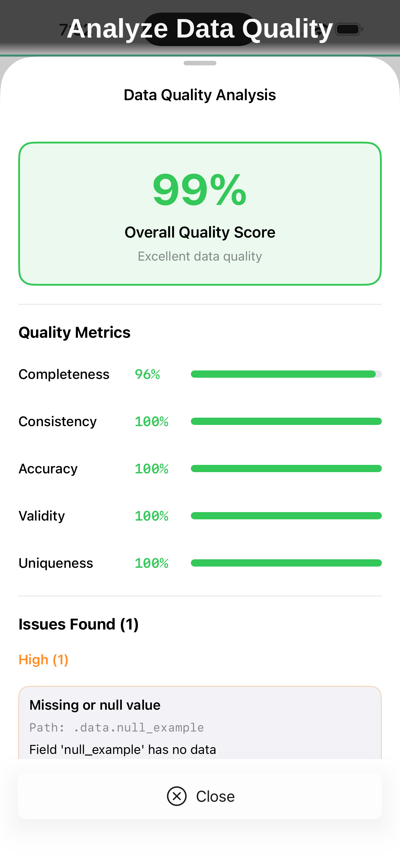This screenshot has width=400, height=868.
Task: Tap the Uniqueness progress bar
Action: [x=286, y=563]
